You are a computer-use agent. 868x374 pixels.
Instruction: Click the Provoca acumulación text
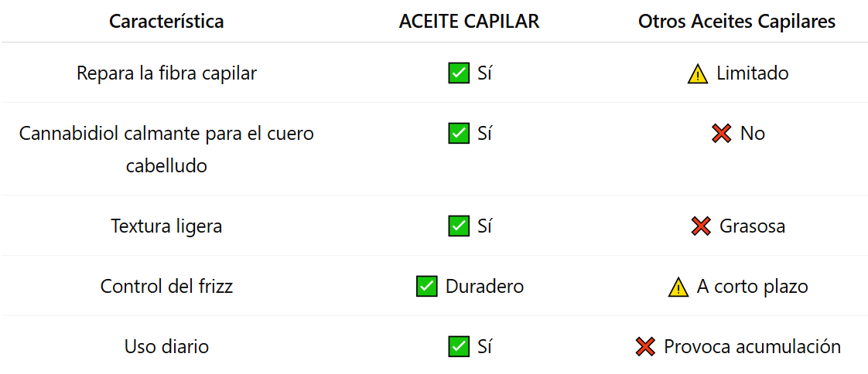point(752,347)
